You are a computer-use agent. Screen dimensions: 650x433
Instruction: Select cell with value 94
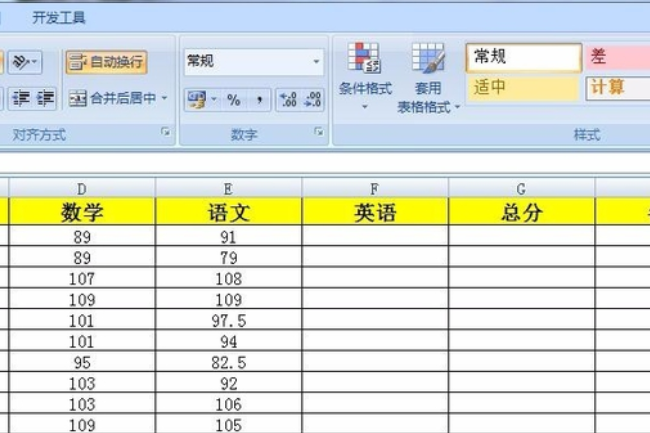pos(228,341)
